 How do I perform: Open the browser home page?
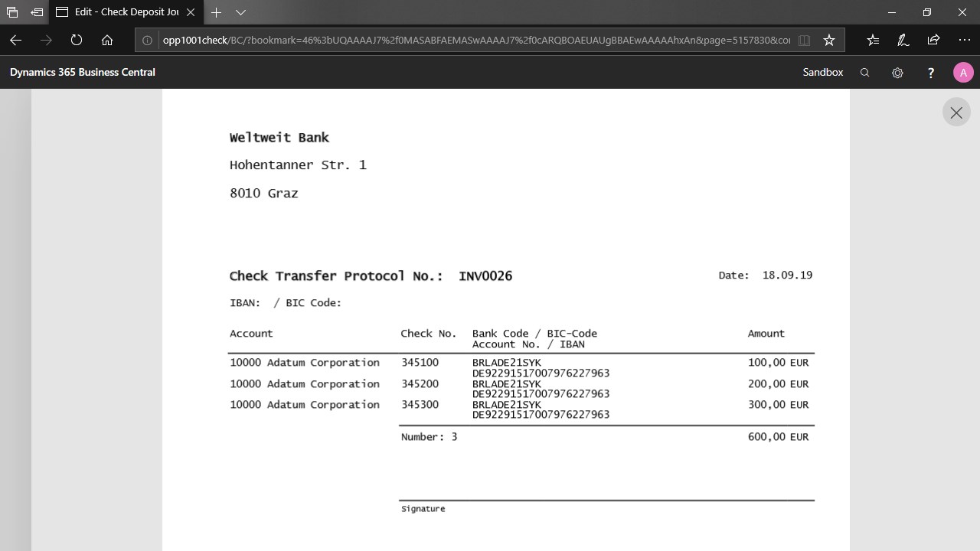pos(107,40)
